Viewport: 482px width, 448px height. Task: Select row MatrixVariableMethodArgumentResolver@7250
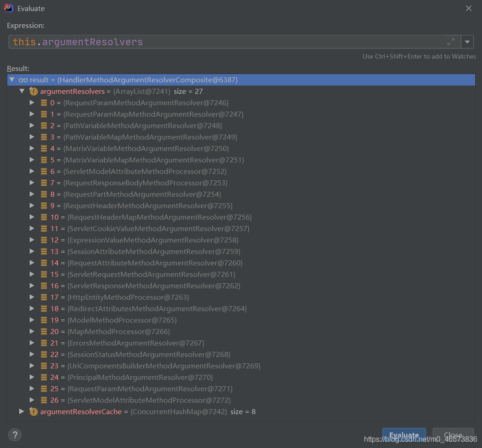(x=241, y=148)
